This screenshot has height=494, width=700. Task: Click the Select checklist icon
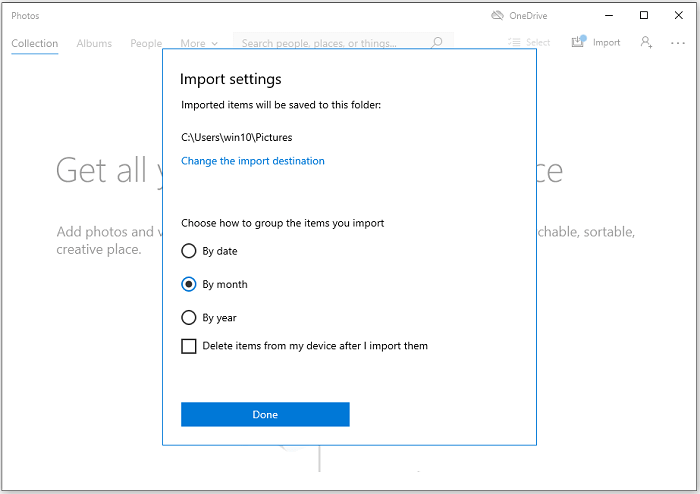[514, 43]
